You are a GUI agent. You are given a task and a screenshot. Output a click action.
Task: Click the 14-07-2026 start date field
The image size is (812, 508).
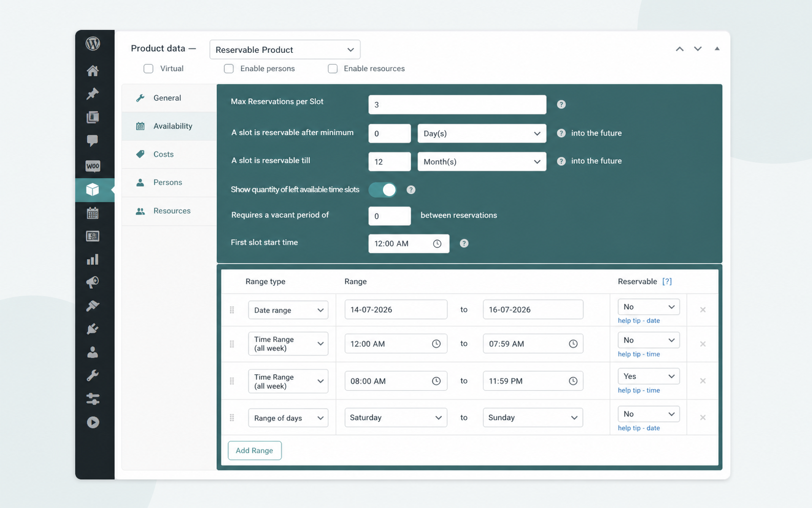(x=396, y=309)
